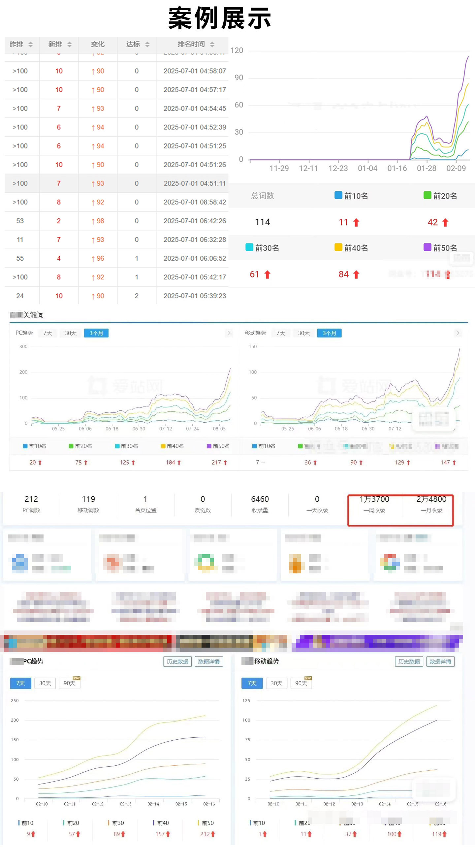This screenshot has height=868, width=475.
Task: Click the 反链数 stat
Action: pos(203,504)
